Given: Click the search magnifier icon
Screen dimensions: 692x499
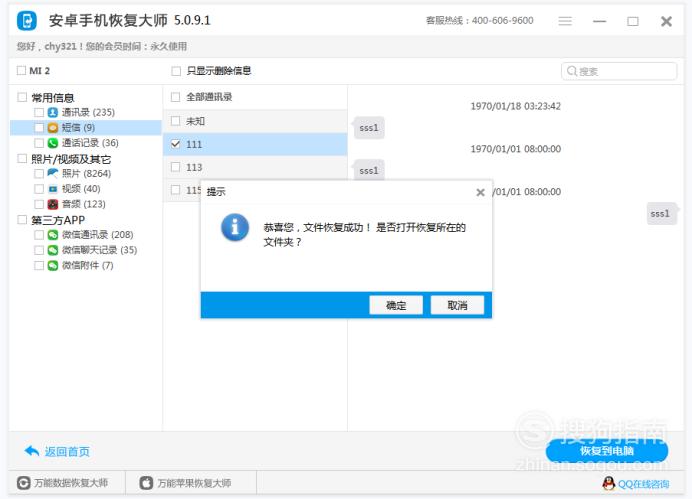Looking at the screenshot, I should point(572,71).
